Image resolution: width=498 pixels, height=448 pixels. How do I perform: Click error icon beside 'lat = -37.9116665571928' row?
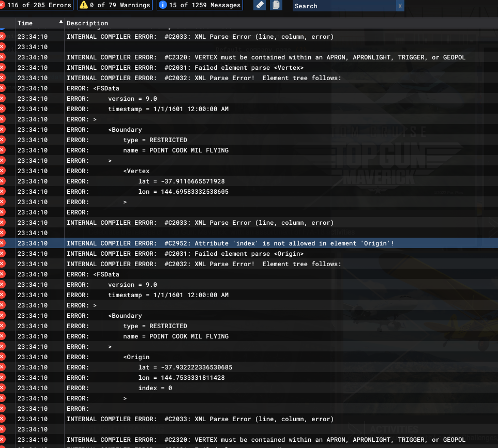[3, 181]
